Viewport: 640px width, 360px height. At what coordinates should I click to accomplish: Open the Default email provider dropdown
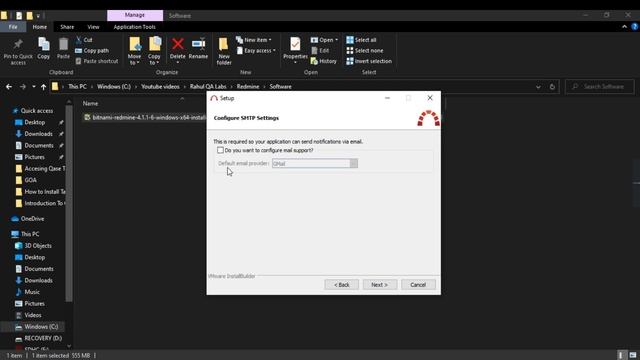tap(315, 163)
